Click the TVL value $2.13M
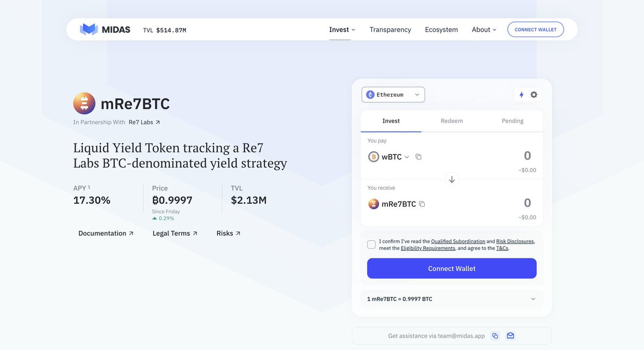This screenshot has width=644, height=350. click(x=248, y=200)
